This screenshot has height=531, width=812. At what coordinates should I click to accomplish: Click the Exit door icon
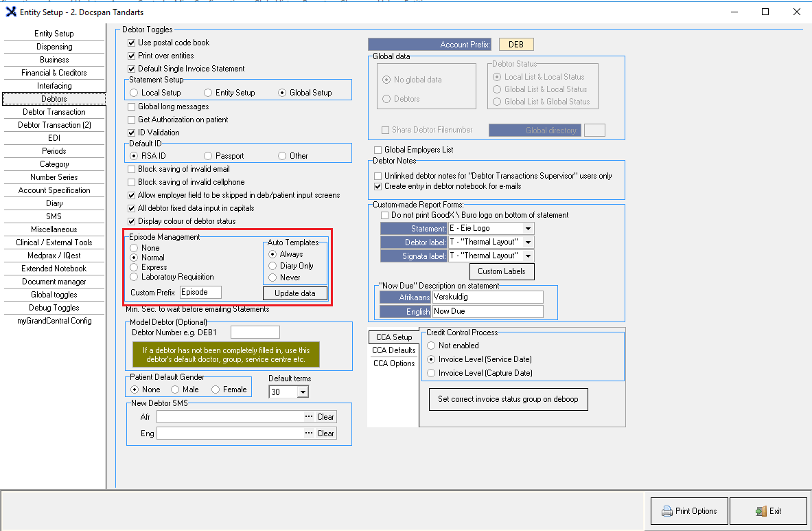[761, 511]
